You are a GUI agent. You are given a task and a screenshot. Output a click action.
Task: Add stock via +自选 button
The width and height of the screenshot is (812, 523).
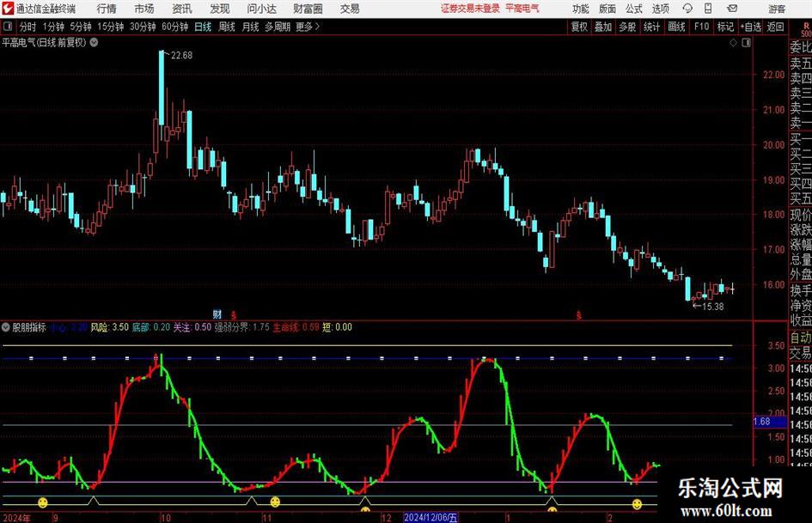coord(751,27)
